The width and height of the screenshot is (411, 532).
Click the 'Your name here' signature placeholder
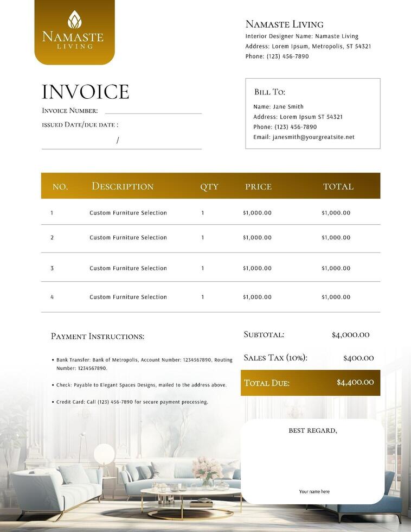314,492
